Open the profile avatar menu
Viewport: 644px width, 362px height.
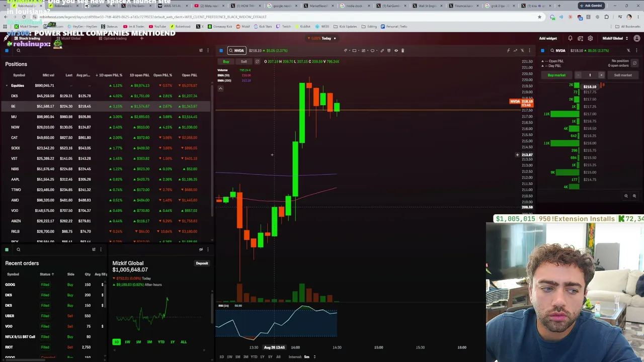click(636, 38)
